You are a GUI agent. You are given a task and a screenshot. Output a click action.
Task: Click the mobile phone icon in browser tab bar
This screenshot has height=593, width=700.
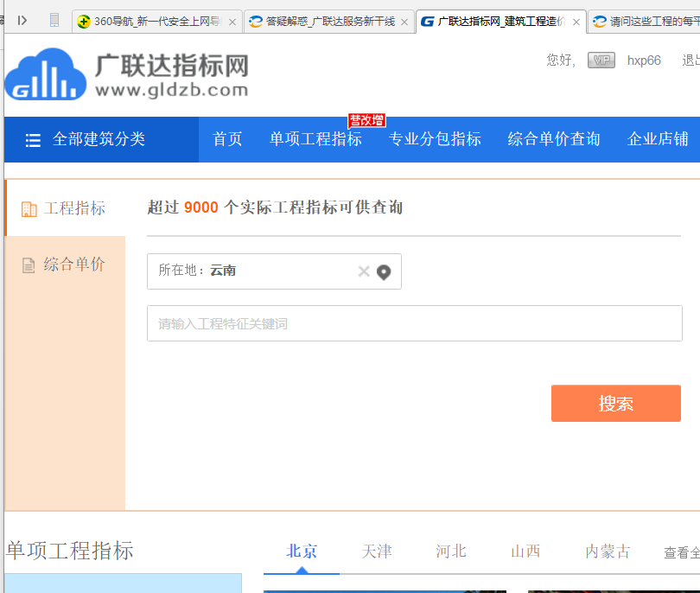(x=54, y=20)
